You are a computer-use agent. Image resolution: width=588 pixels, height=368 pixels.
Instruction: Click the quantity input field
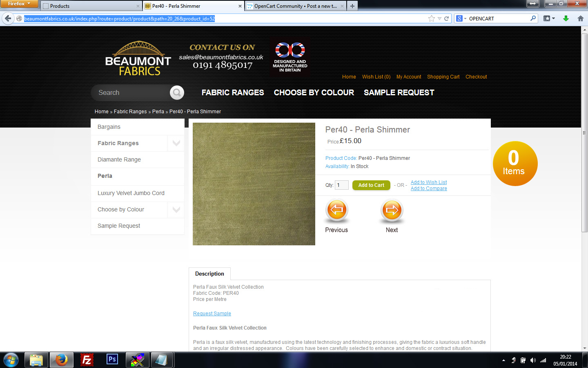click(342, 185)
